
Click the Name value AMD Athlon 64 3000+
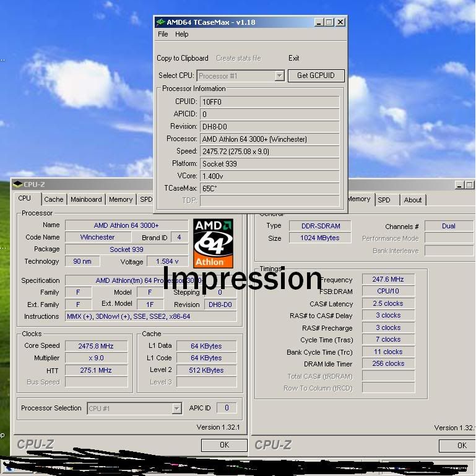coord(126,225)
